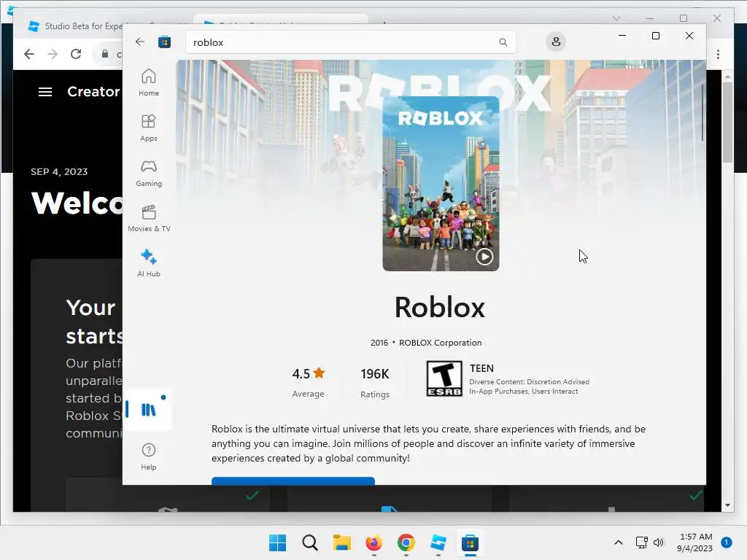Viewport: 747px width, 560px height.
Task: Open AI Hub in Store sidebar
Action: [x=149, y=263]
